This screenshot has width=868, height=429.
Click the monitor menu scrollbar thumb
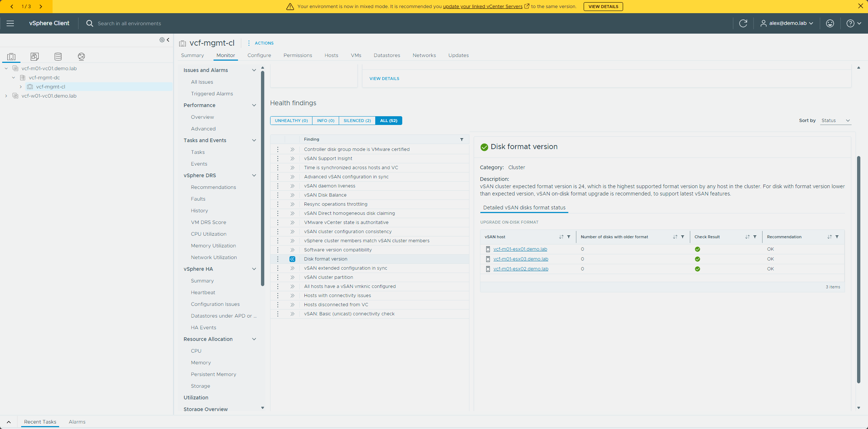click(262, 178)
